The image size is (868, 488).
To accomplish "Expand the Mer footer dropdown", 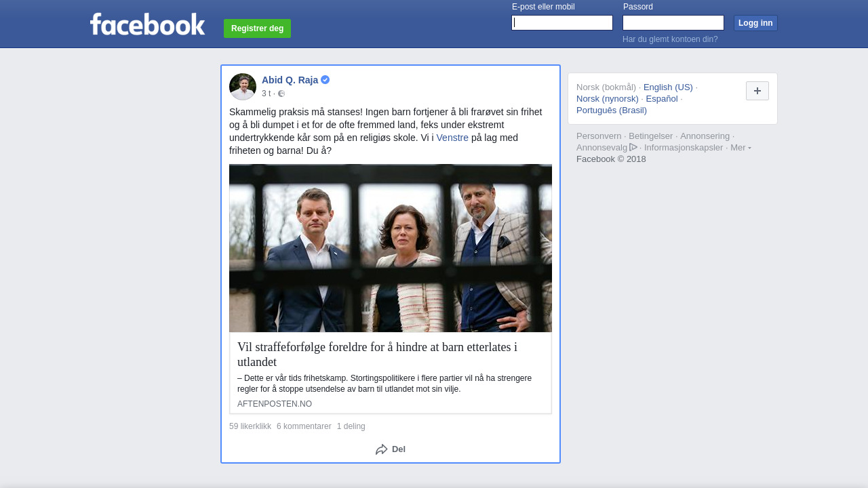I will [741, 147].
